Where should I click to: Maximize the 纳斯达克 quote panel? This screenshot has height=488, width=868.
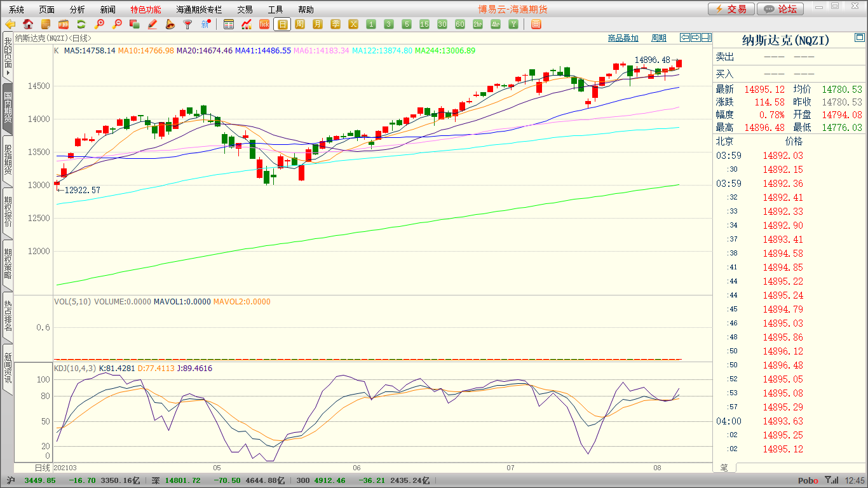[860, 38]
